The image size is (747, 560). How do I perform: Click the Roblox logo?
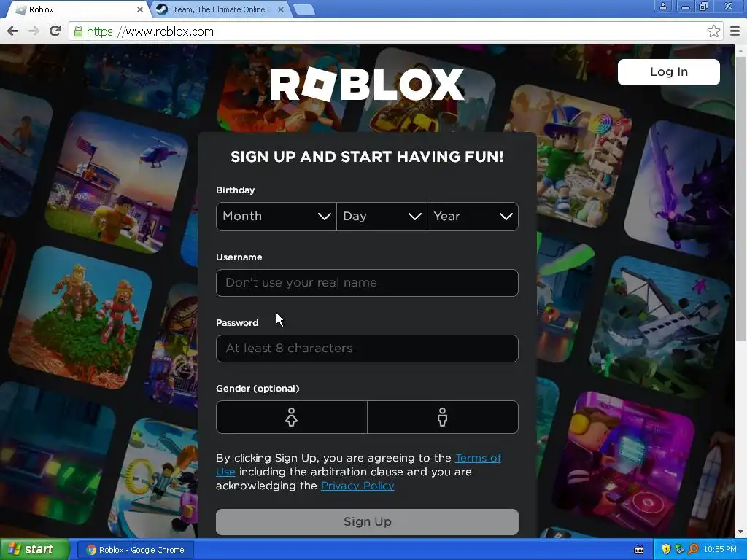click(368, 85)
